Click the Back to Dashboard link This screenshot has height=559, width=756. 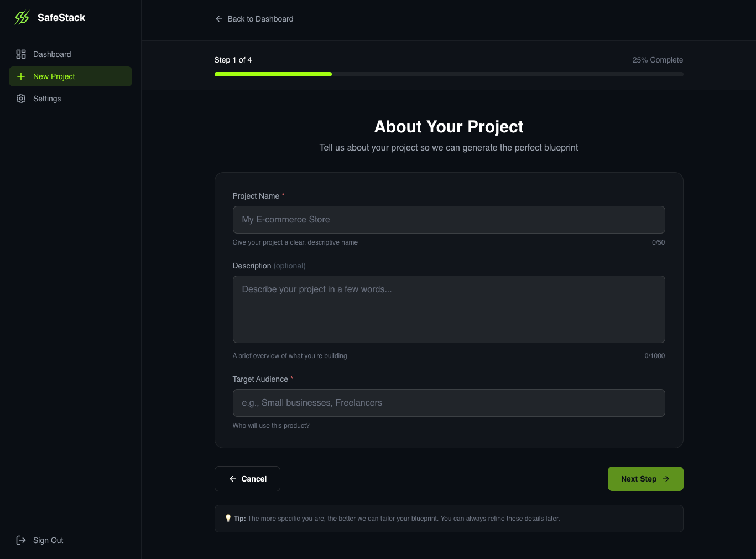260,19
